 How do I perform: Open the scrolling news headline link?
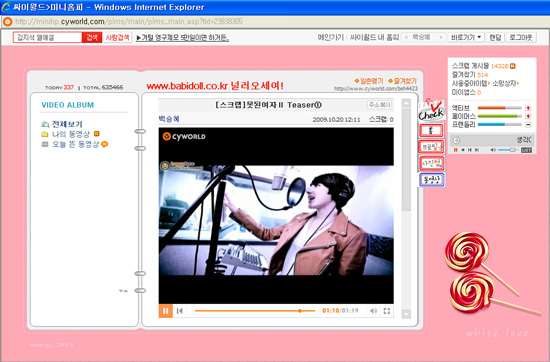click(183, 38)
